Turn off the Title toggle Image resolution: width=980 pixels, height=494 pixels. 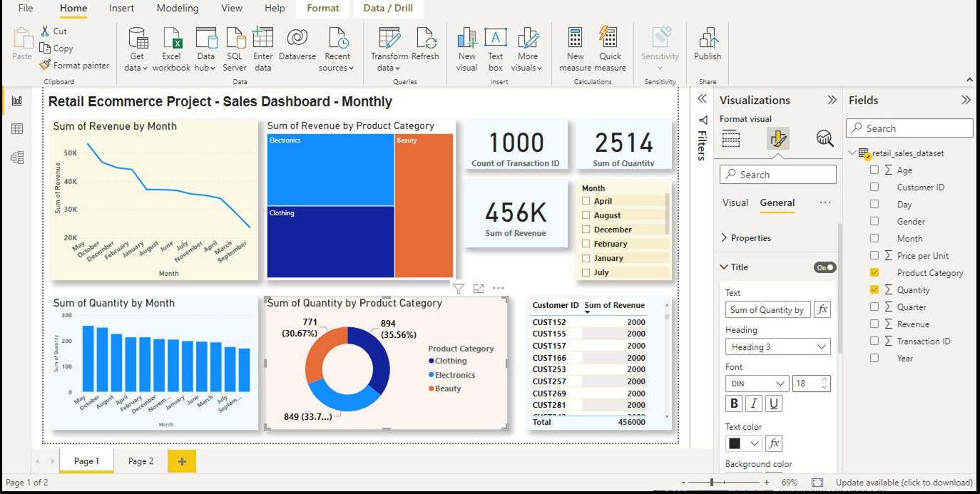pyautogui.click(x=825, y=267)
